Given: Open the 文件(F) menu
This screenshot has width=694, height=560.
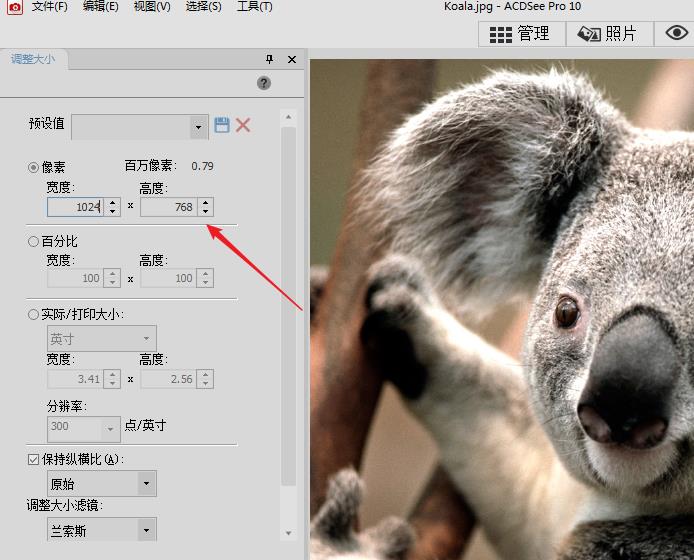Looking at the screenshot, I should [x=50, y=7].
